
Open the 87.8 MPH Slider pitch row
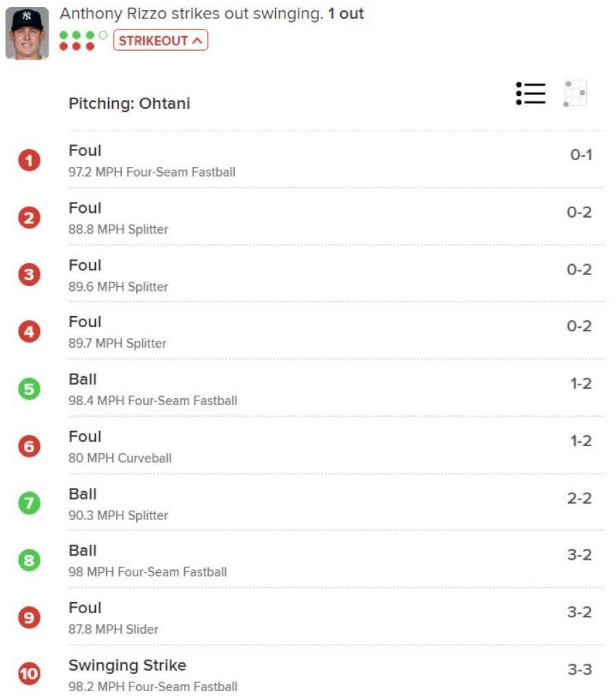click(336, 618)
